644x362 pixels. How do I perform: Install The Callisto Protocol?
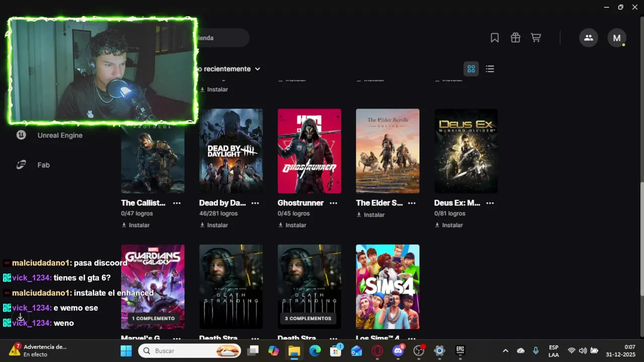click(136, 225)
